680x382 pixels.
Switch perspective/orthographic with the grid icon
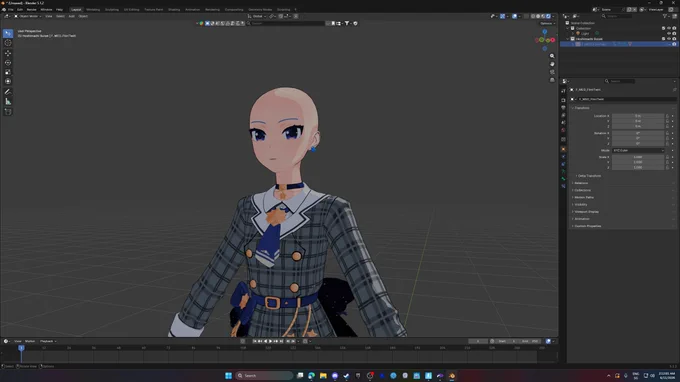pos(552,80)
